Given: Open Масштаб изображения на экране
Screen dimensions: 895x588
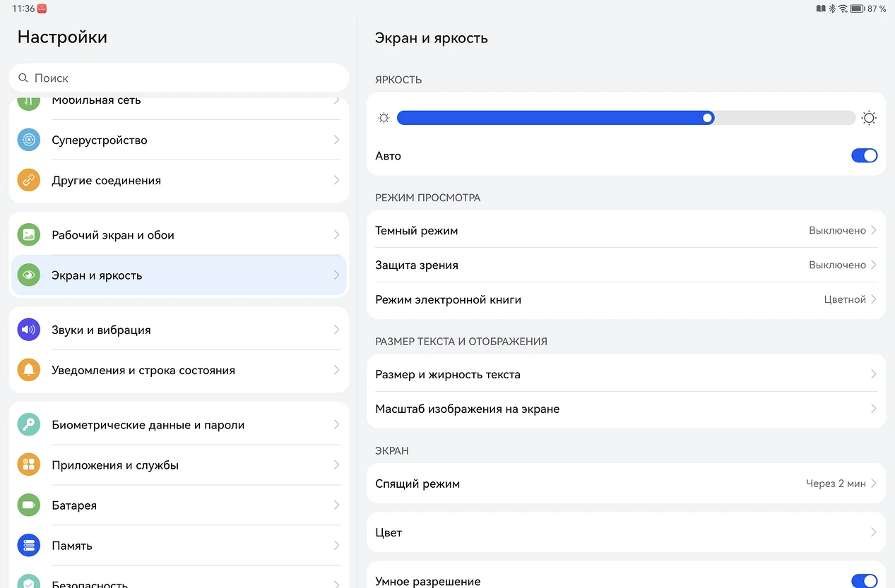Looking at the screenshot, I should pos(626,409).
